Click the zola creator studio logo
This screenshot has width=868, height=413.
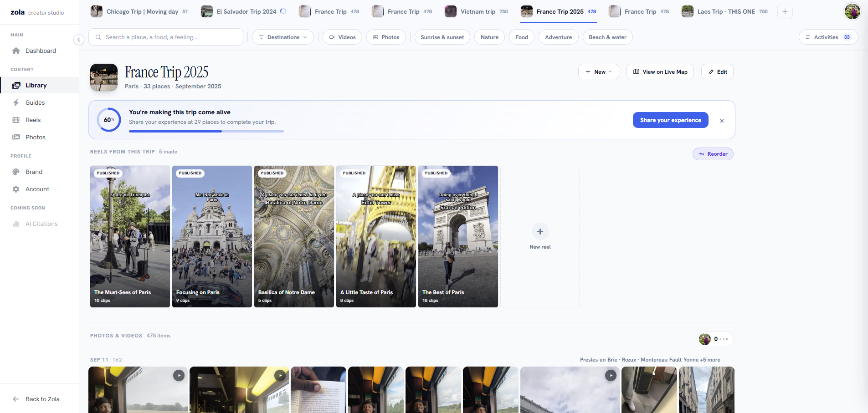click(37, 12)
